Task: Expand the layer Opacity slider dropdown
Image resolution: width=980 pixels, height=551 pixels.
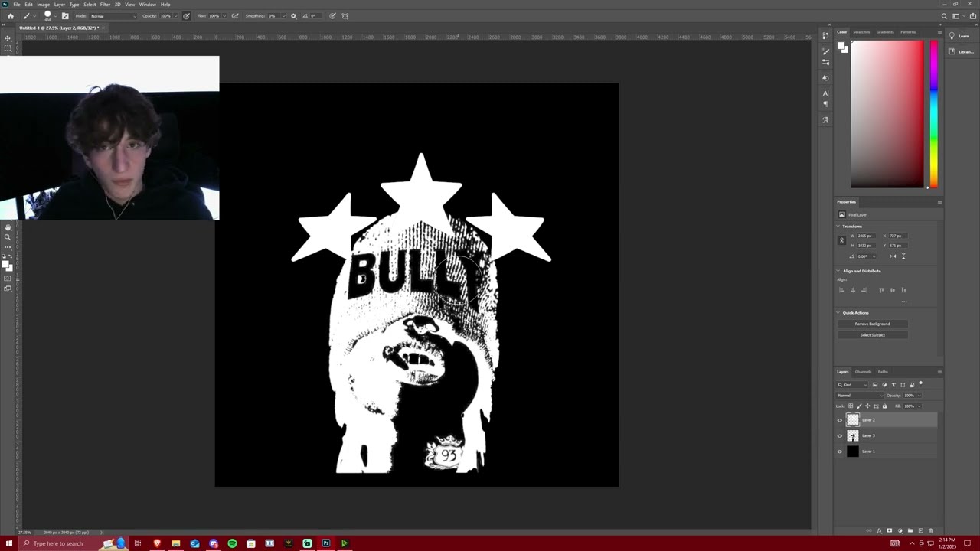Action: tap(920, 395)
